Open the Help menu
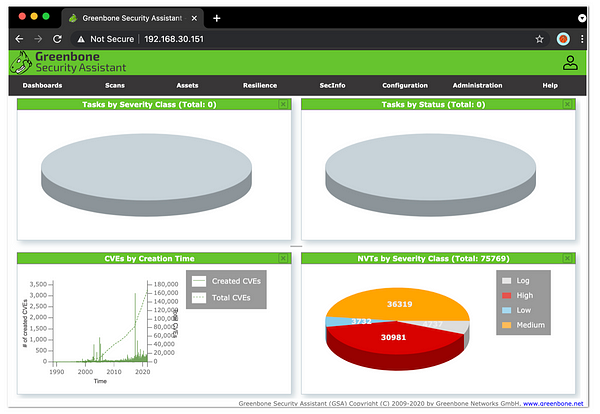 point(550,85)
